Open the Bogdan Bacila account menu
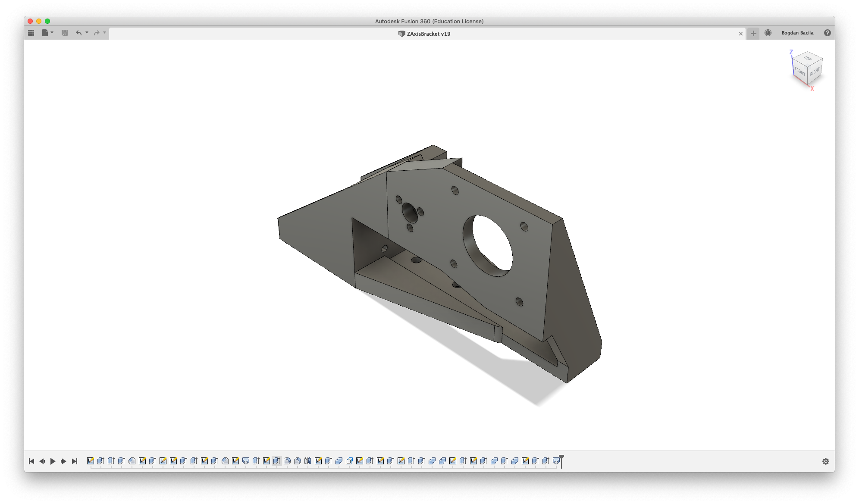 click(797, 33)
